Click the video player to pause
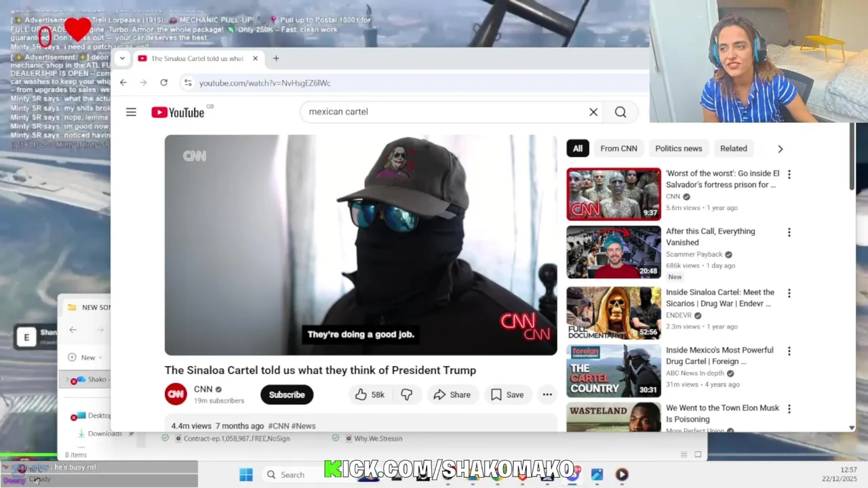 [361, 245]
